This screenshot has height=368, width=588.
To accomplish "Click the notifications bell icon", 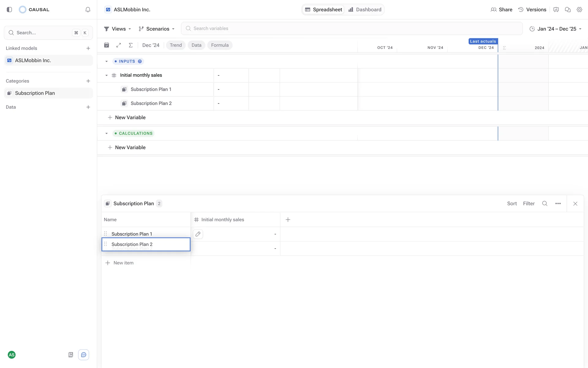I will [88, 10].
